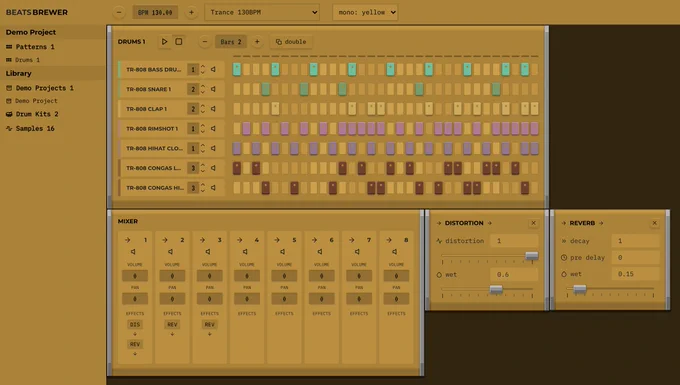
Task: Change Bass Drum track mixer channel stepper
Action: [203, 69]
